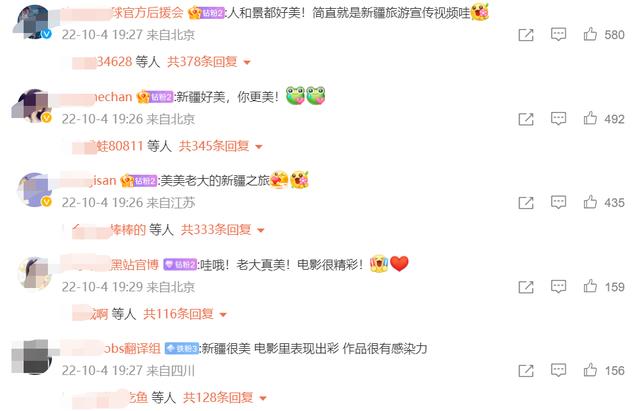Image resolution: width=640 pixels, height=411 pixels.
Task: View avatar of the first commenter
Action: pyautogui.click(x=34, y=22)
